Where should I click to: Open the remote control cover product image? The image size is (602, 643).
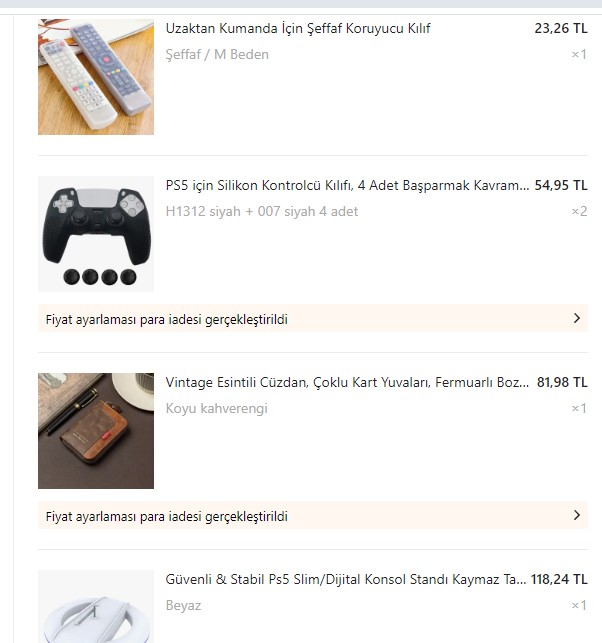click(96, 77)
